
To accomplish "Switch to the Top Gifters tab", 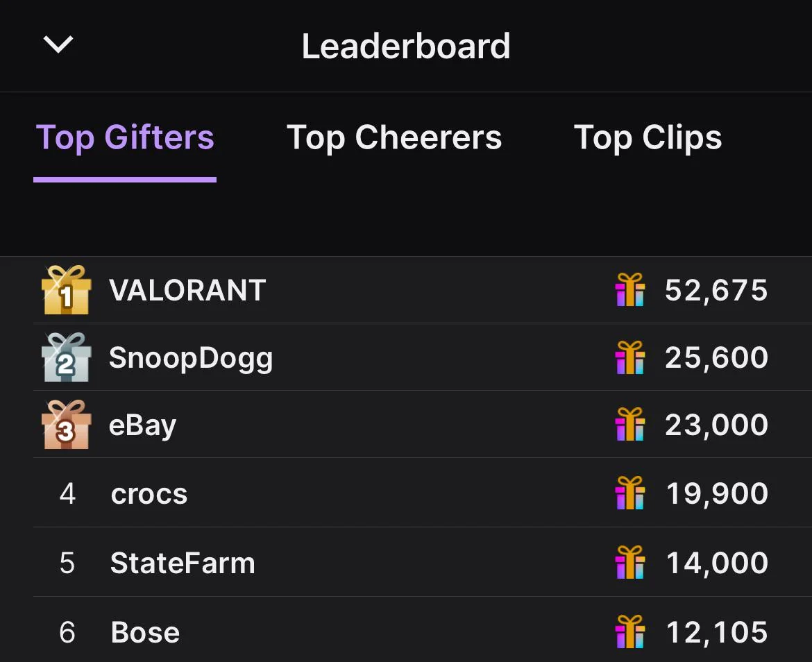I will click(x=125, y=137).
